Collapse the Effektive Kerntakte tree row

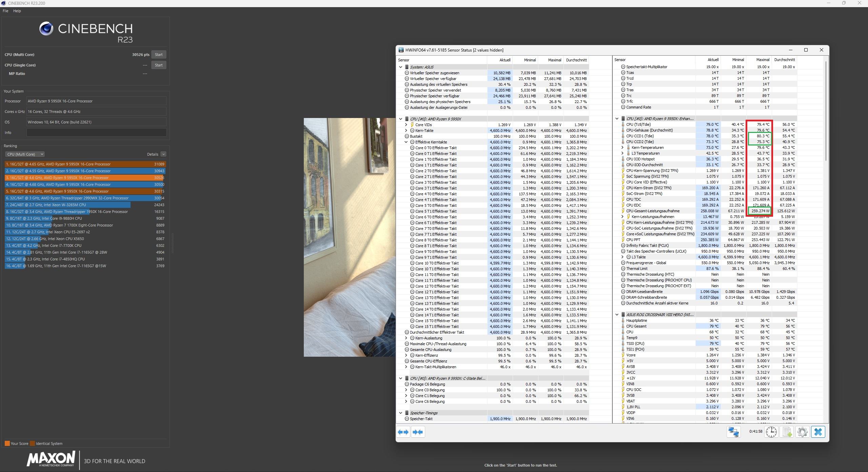(x=406, y=142)
